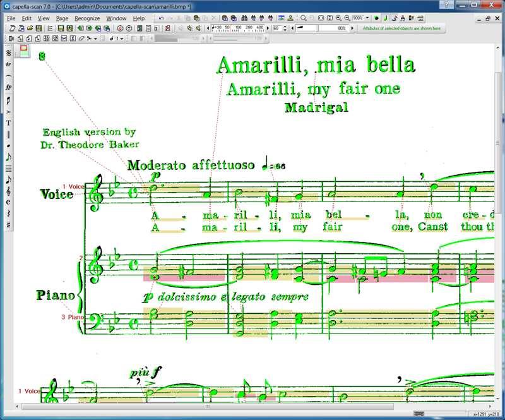Click the tempo scale ruler (30–400)
Image resolution: width=505 pixels, height=420 pixels.
coord(239,28)
